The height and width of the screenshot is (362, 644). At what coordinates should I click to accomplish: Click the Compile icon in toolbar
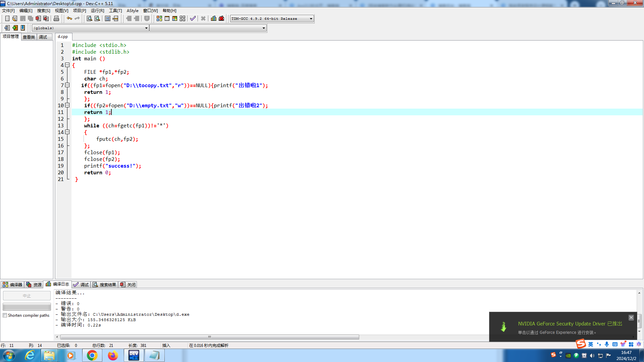[x=159, y=18]
